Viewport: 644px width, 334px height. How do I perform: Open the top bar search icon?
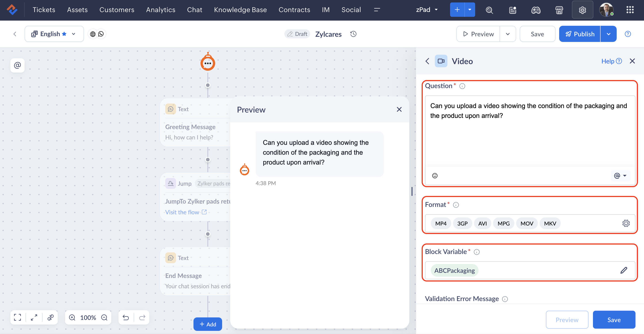click(489, 10)
